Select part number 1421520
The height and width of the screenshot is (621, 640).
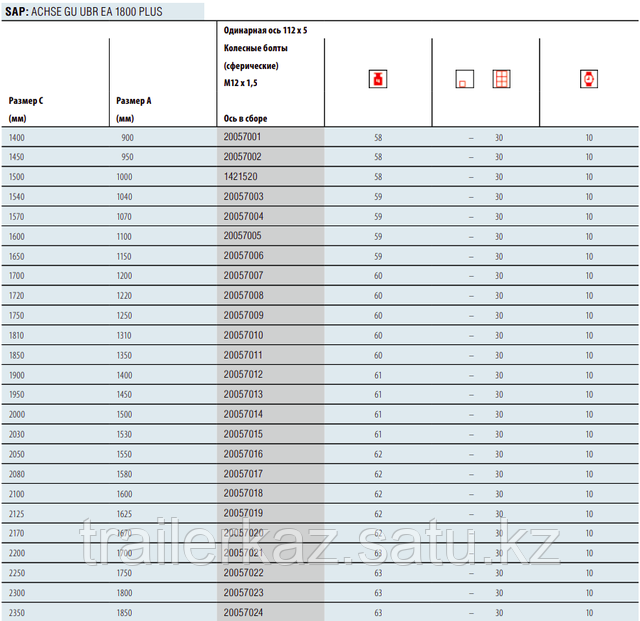click(x=240, y=176)
